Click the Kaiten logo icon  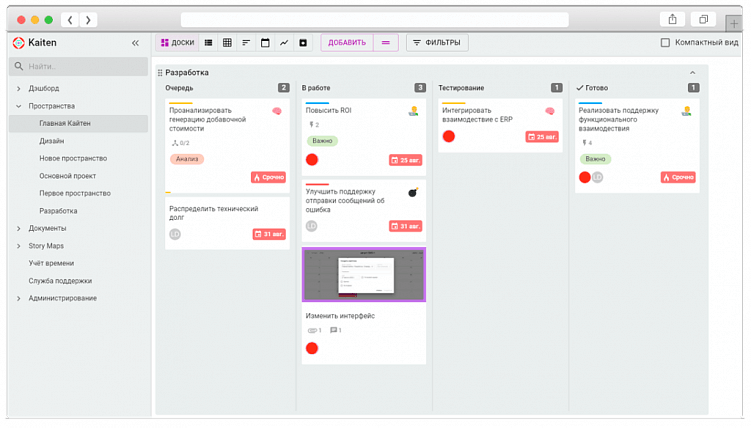coord(19,43)
